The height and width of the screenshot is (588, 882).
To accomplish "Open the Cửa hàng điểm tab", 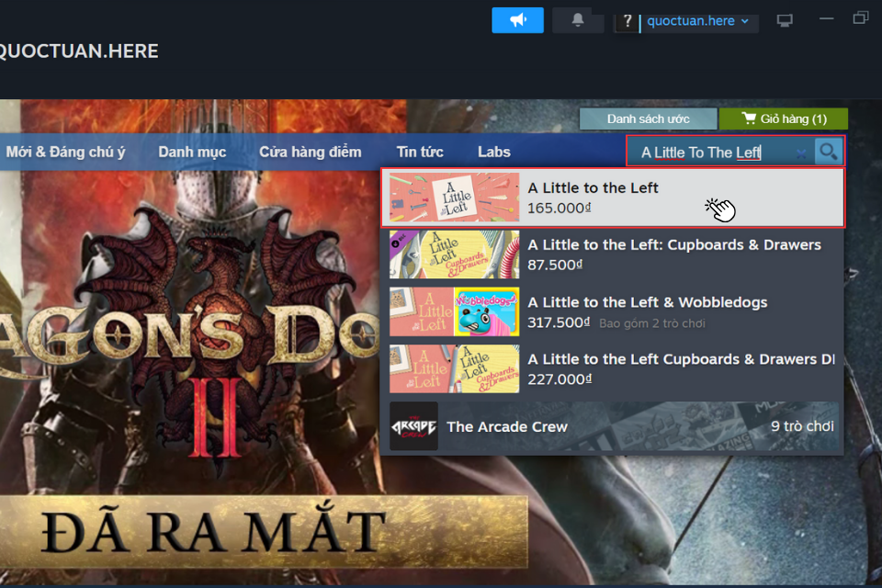I will point(310,152).
